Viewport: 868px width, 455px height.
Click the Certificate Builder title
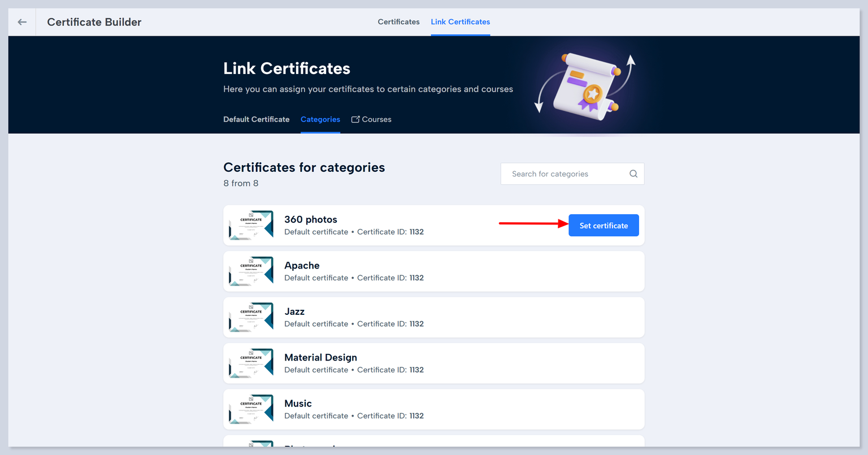(94, 22)
